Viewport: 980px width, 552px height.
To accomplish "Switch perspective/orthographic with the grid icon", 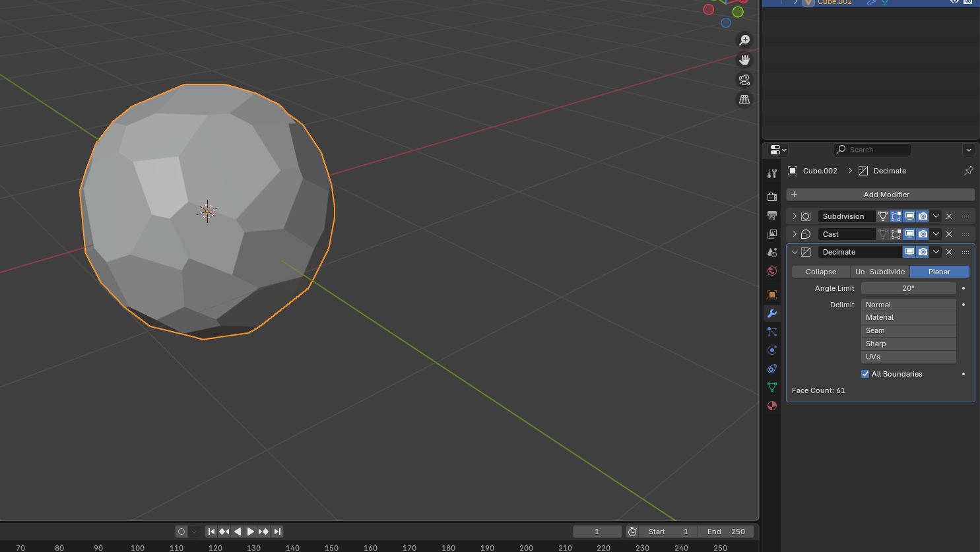I will click(x=744, y=100).
